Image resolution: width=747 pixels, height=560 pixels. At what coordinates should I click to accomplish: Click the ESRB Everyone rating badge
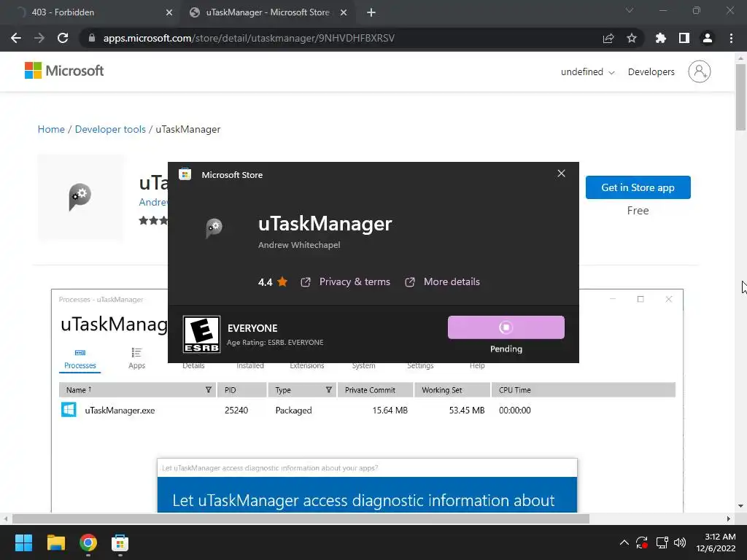(201, 334)
